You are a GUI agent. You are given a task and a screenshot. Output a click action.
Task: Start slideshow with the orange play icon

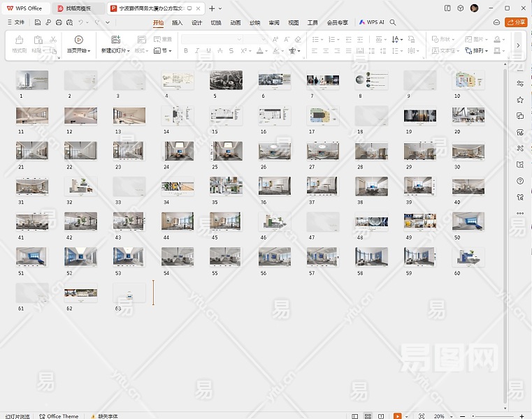[397, 416]
